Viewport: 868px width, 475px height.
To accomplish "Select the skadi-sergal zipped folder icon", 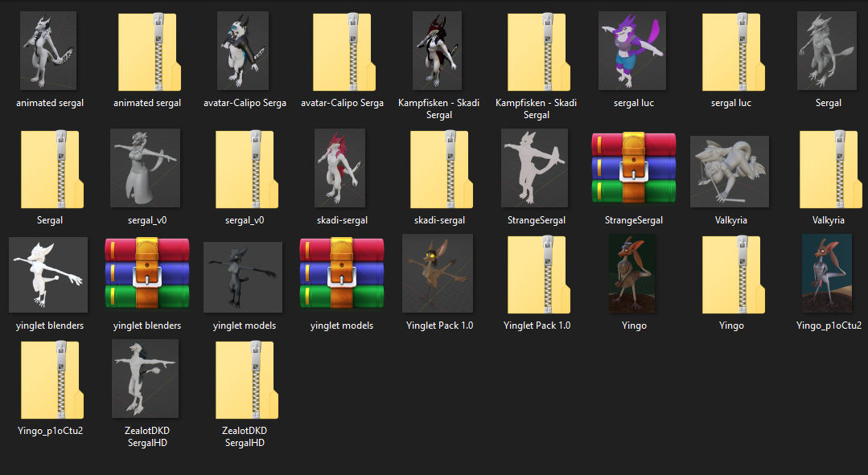I will click(442, 170).
